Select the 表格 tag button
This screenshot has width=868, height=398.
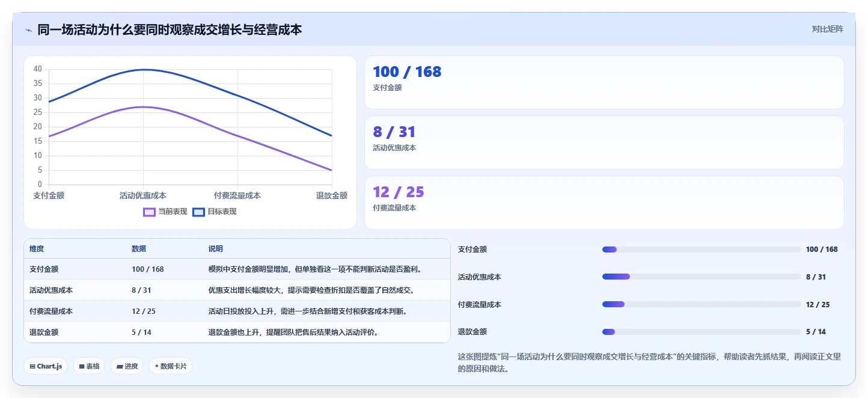coord(89,366)
